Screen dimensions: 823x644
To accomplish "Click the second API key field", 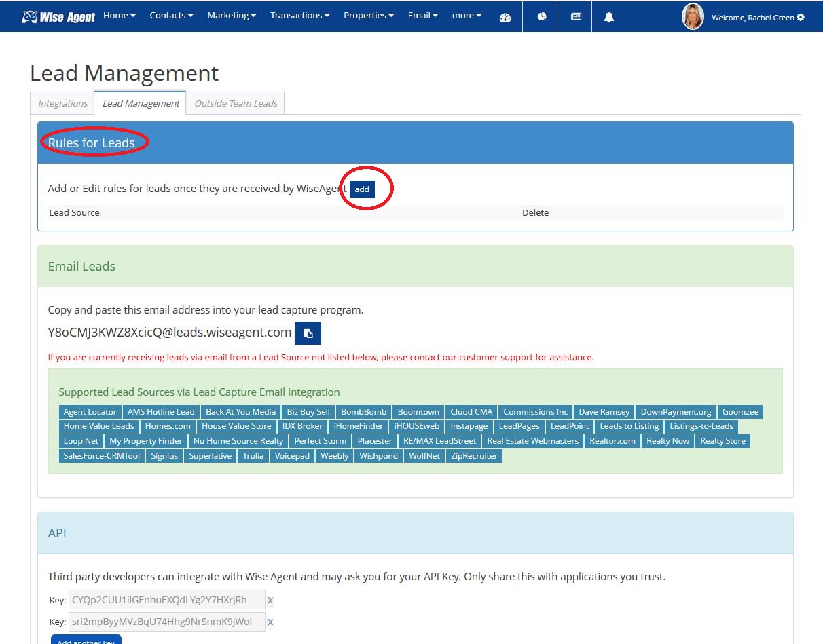I will click(167, 622).
